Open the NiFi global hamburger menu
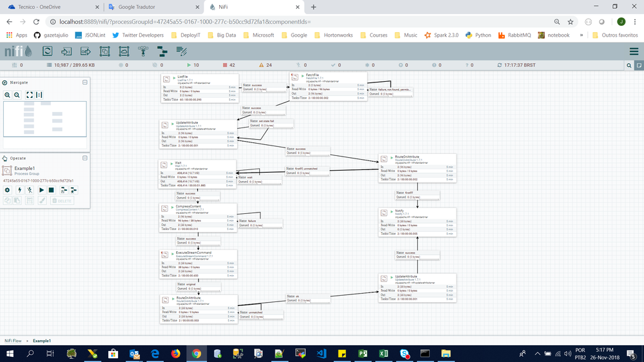This screenshot has width=644, height=362. (x=634, y=52)
